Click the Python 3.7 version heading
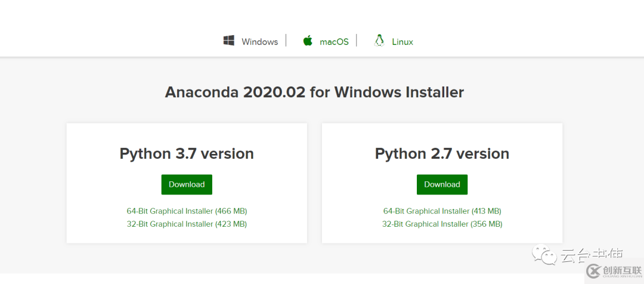The image size is (644, 284). (x=187, y=153)
